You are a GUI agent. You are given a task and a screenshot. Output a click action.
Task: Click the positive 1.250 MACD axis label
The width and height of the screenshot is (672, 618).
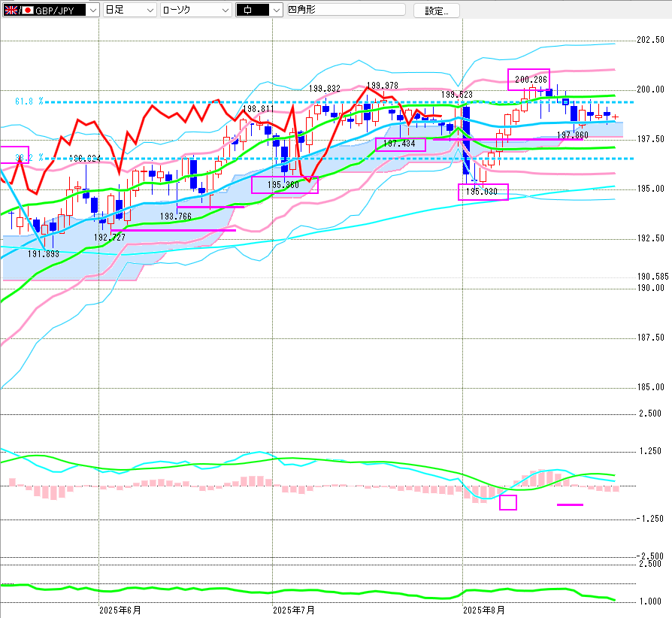650,451
